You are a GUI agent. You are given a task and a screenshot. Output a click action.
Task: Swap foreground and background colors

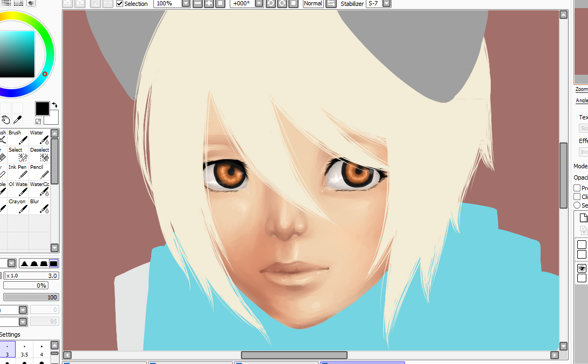coord(54,105)
